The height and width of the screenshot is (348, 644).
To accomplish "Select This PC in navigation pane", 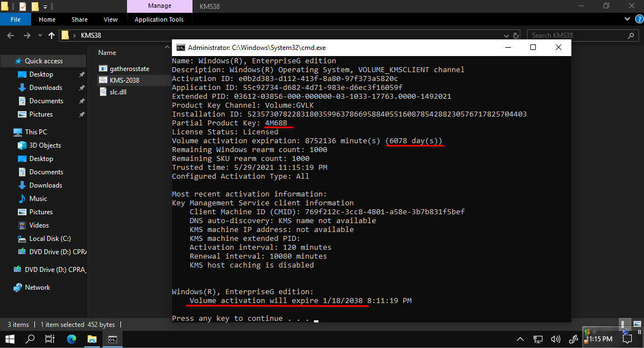I will (36, 132).
